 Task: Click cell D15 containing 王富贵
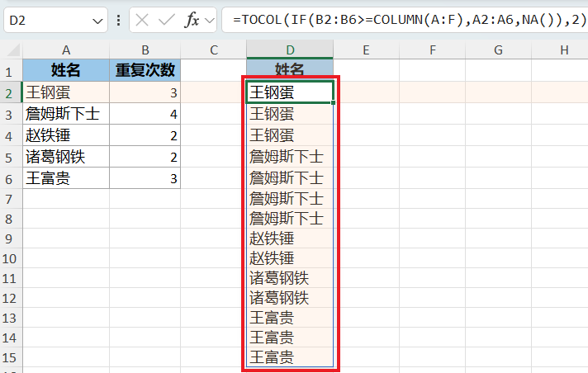point(290,357)
